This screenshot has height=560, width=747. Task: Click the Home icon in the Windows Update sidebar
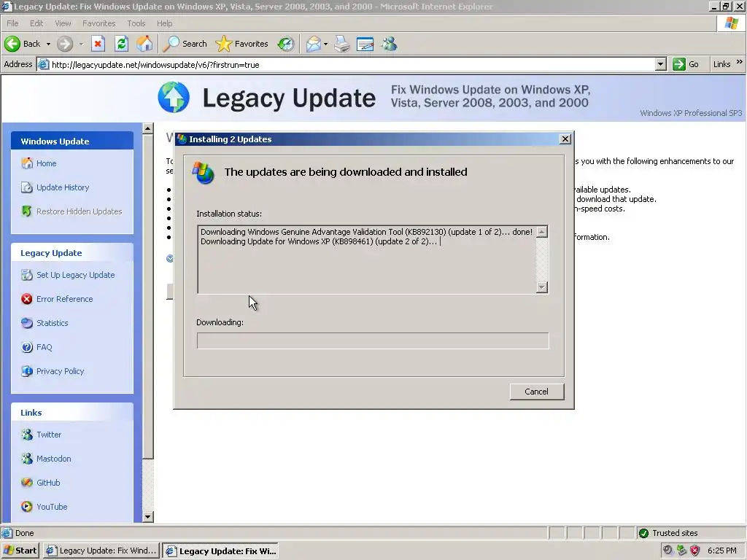point(27,163)
